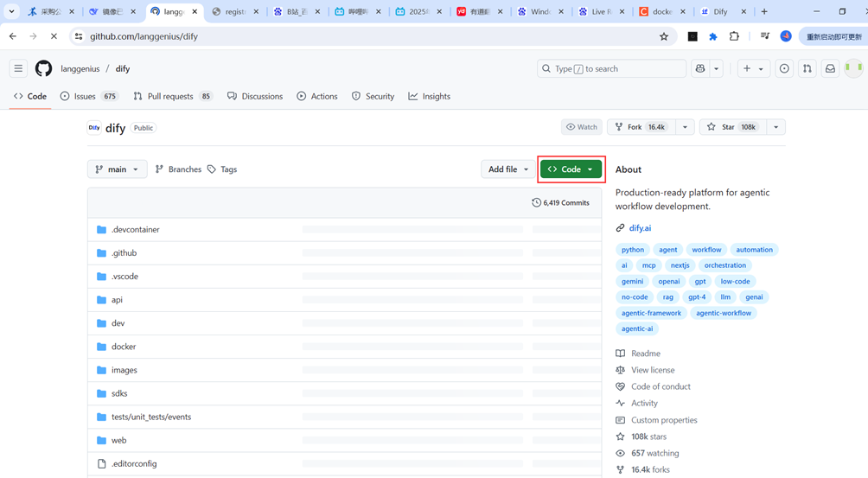Stop loading the page
The width and height of the screenshot is (868, 478).
(x=54, y=36)
